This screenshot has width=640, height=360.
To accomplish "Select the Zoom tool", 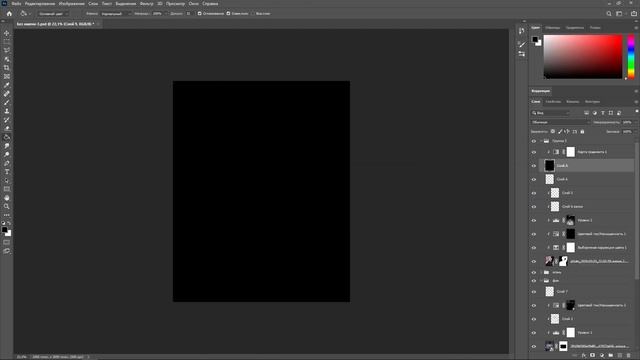I will (7, 207).
